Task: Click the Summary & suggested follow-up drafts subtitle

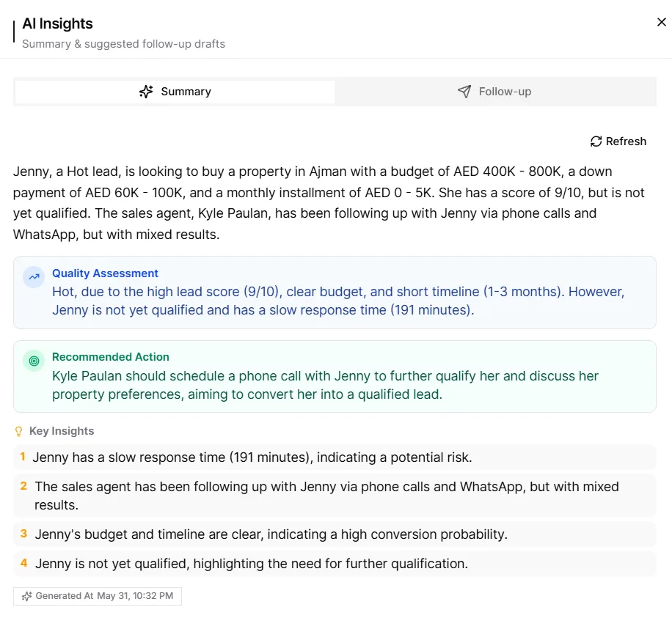Action: 123,44
